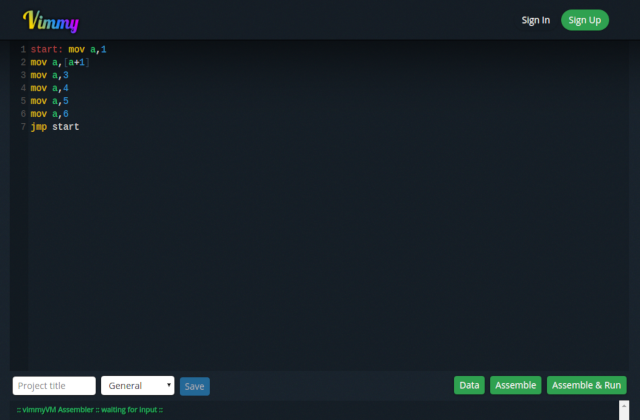Click the Vimmy logo
Image resolution: width=640 pixels, height=420 pixels.
coord(51,21)
